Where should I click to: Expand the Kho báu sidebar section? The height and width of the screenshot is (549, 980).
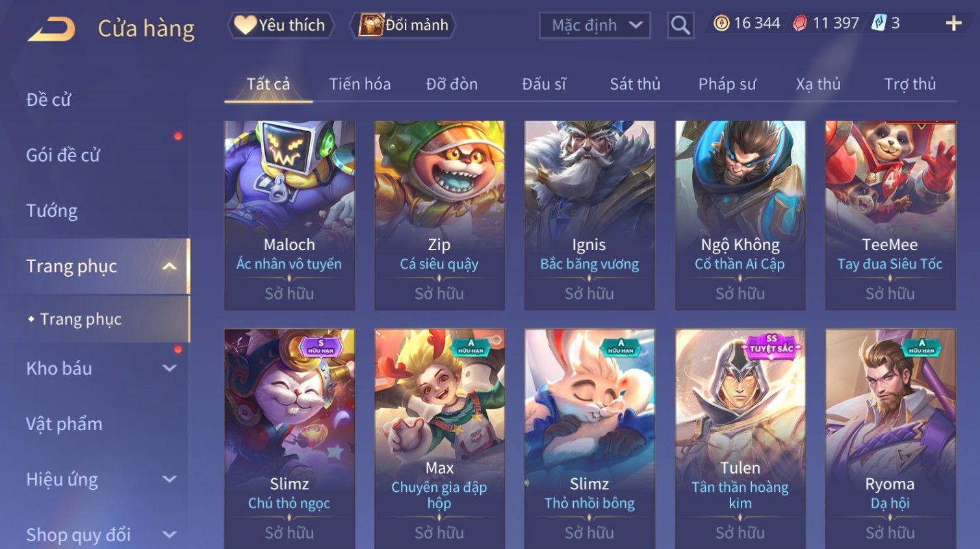(170, 368)
